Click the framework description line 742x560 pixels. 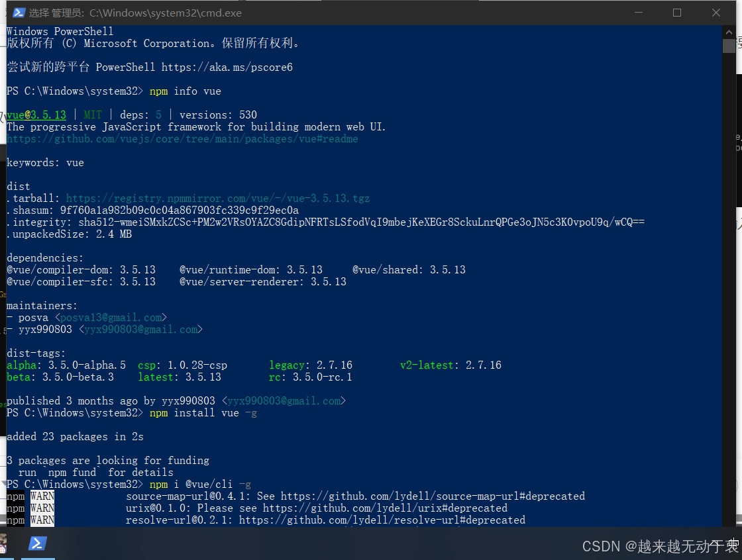click(x=196, y=126)
